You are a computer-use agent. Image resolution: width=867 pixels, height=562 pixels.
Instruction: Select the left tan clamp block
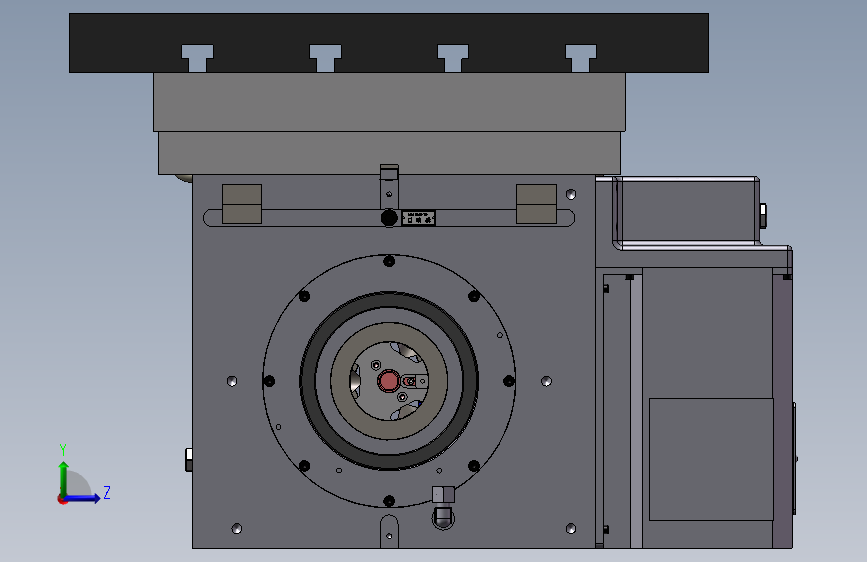tap(242, 204)
